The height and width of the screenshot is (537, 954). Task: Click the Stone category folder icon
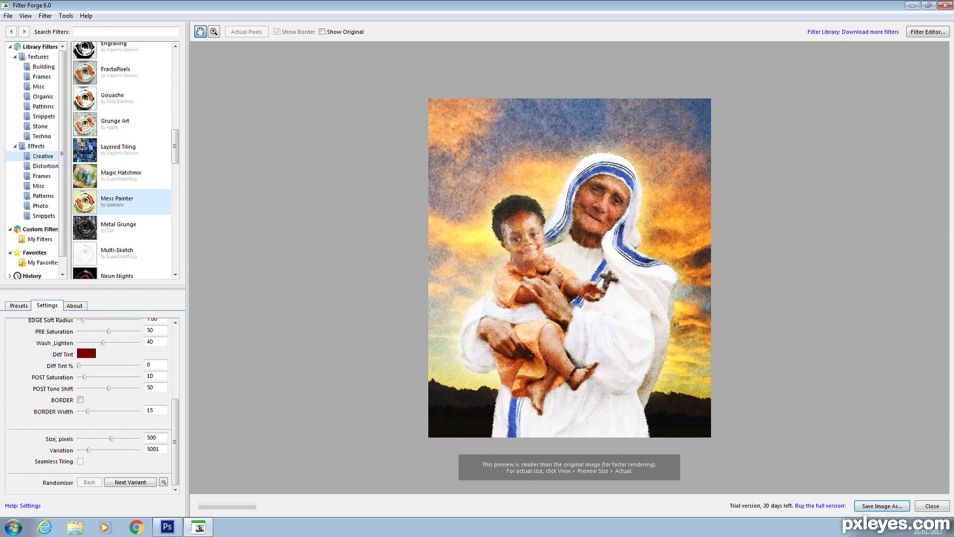27,126
